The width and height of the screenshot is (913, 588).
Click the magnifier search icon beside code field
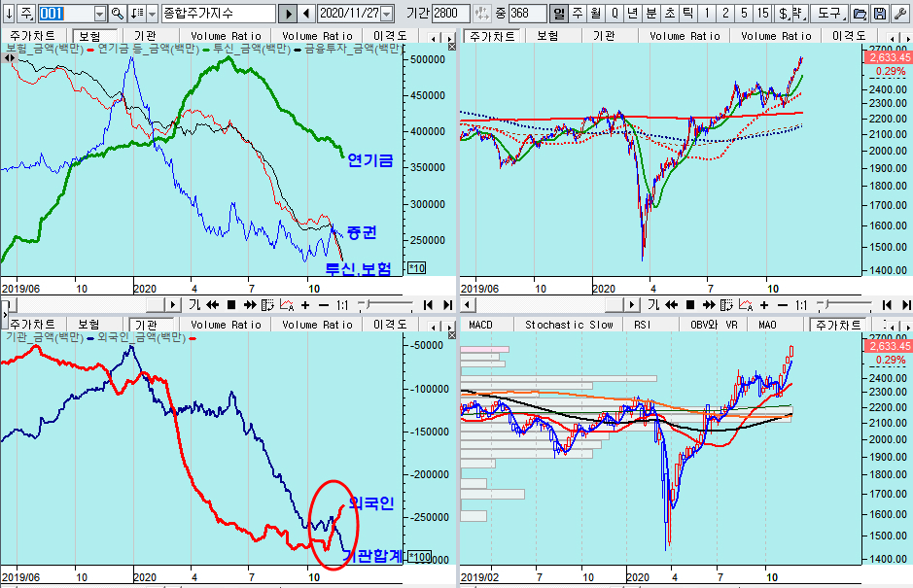click(118, 14)
